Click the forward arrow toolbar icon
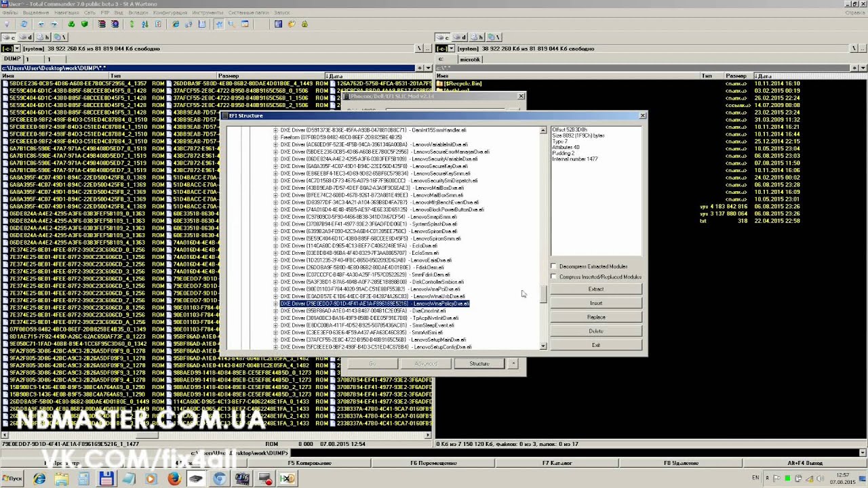The image size is (868, 488). 54,24
